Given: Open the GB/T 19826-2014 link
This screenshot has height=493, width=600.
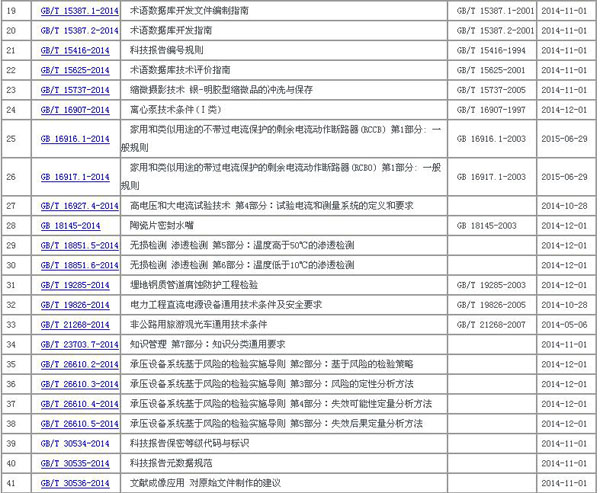Looking at the screenshot, I should click(75, 305).
